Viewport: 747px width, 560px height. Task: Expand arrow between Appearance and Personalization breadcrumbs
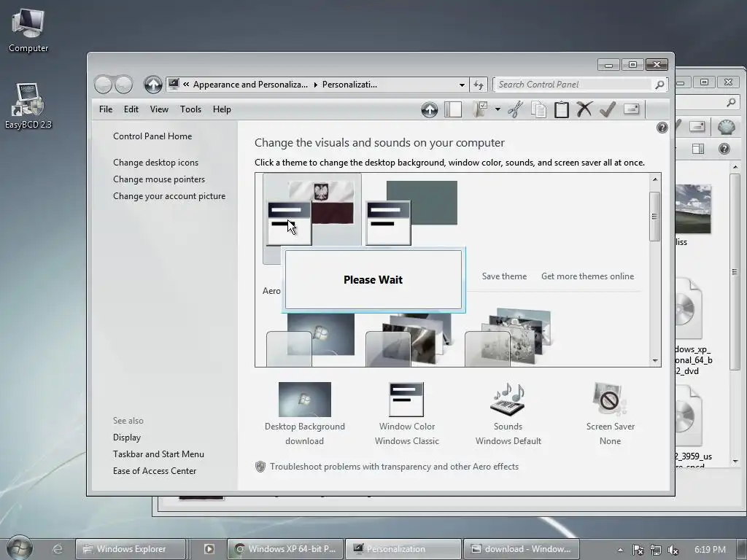(315, 85)
